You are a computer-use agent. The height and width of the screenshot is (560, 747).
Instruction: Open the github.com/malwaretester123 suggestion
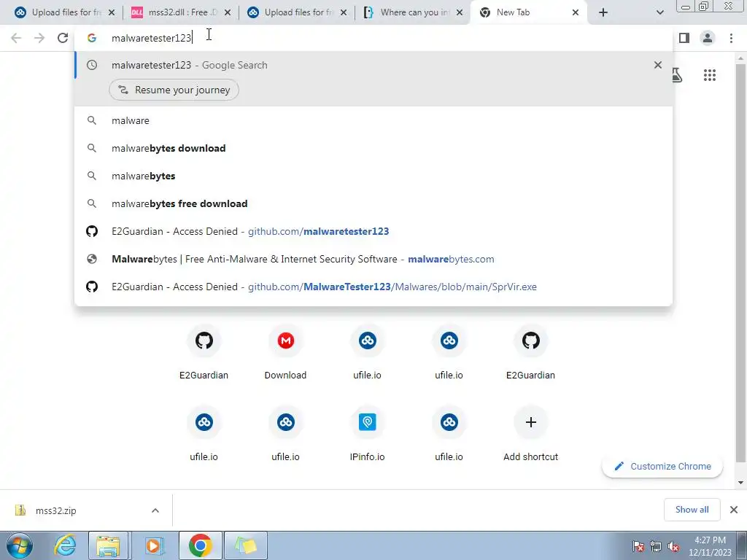coord(373,231)
